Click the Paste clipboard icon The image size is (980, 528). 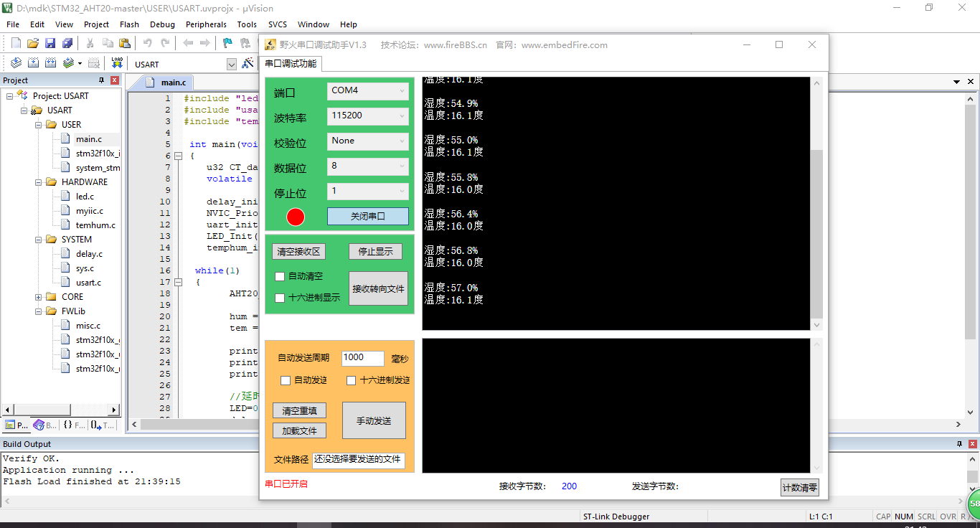pos(125,43)
